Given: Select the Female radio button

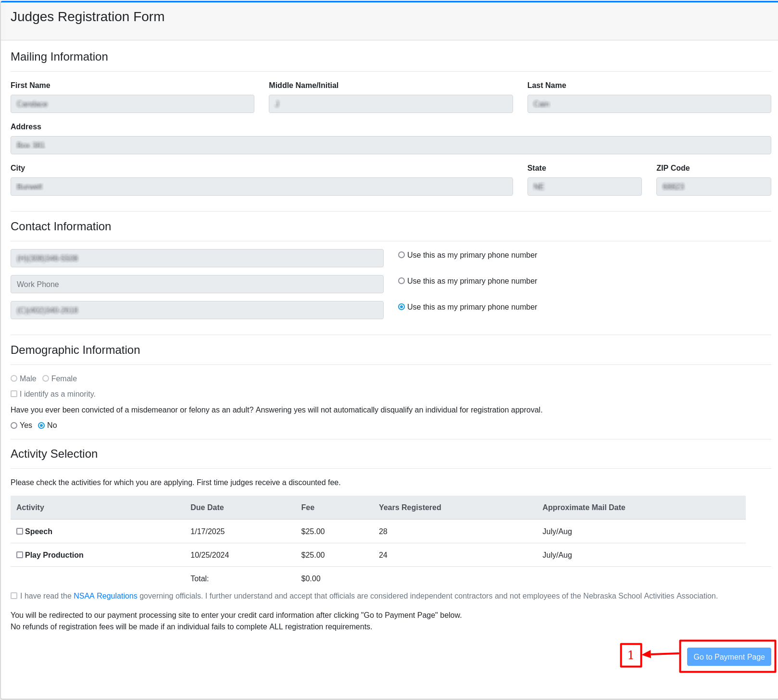Looking at the screenshot, I should tap(46, 378).
